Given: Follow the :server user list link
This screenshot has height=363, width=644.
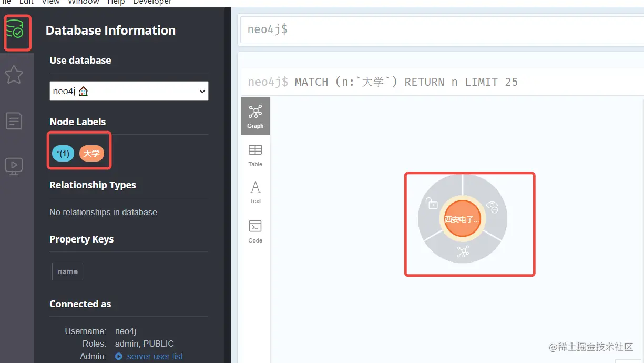Looking at the screenshot, I should [154, 356].
